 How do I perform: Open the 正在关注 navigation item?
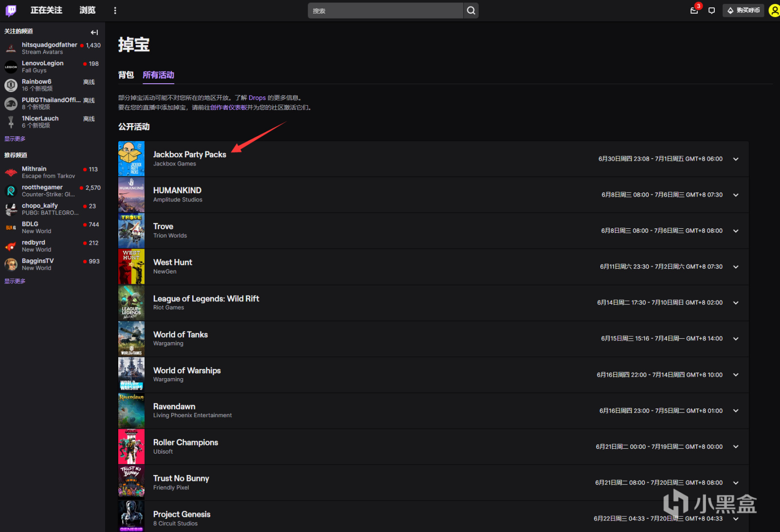pos(46,10)
